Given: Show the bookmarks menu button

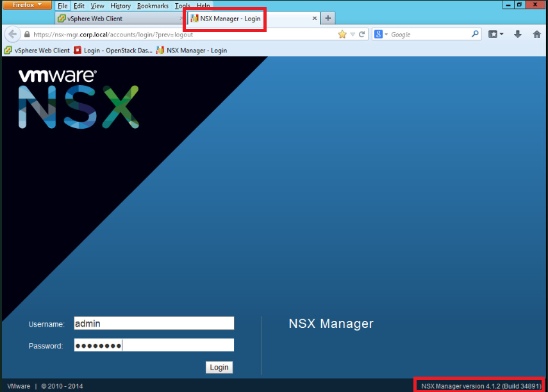Looking at the screenshot, I should point(495,34).
